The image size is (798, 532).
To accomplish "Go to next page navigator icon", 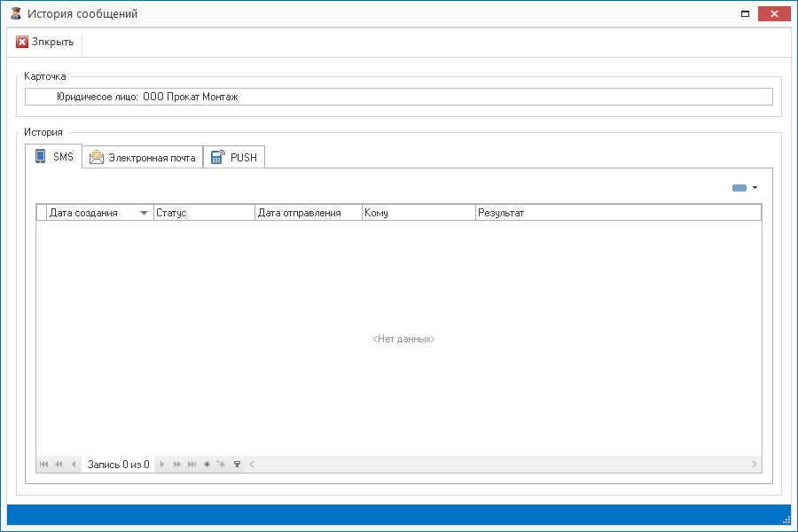I will pyautogui.click(x=176, y=465).
